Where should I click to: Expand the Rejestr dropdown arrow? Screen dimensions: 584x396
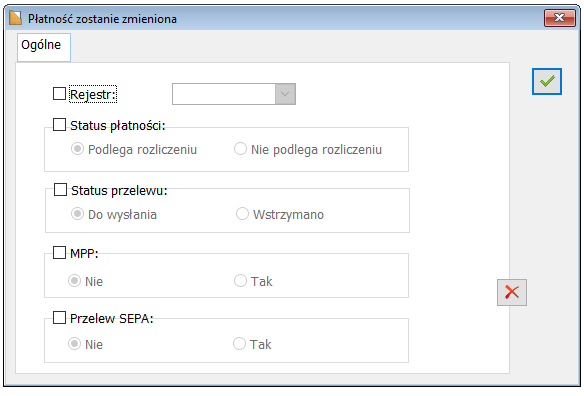coord(285,94)
